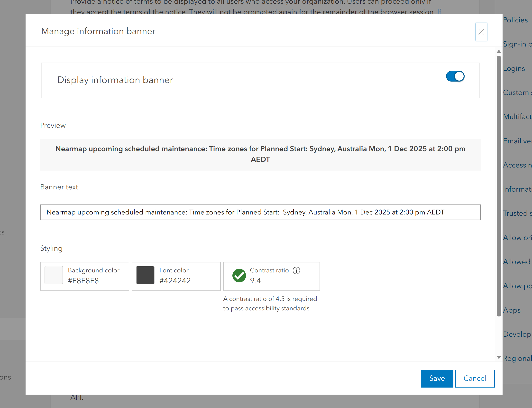Click the Banner text input field
Image resolution: width=532 pixels, height=408 pixels.
(260, 212)
